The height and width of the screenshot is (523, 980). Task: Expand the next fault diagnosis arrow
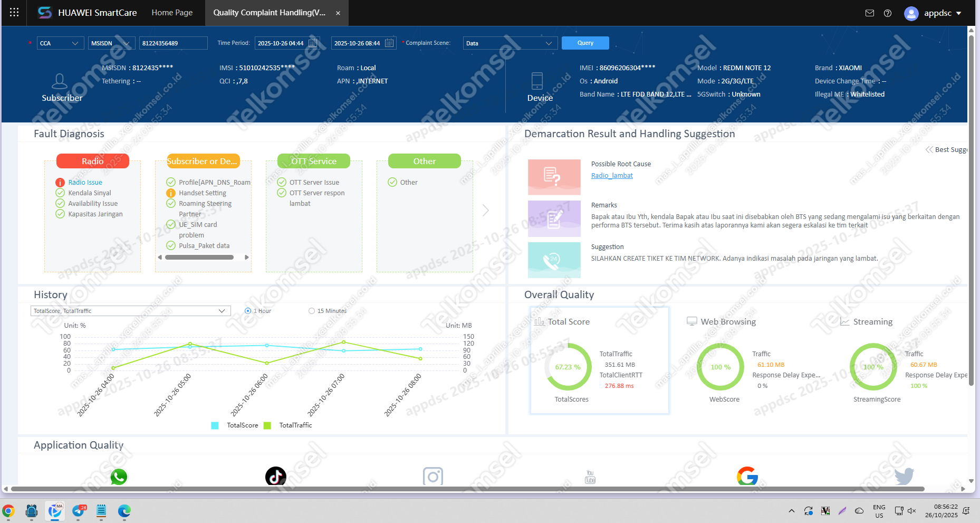486,210
